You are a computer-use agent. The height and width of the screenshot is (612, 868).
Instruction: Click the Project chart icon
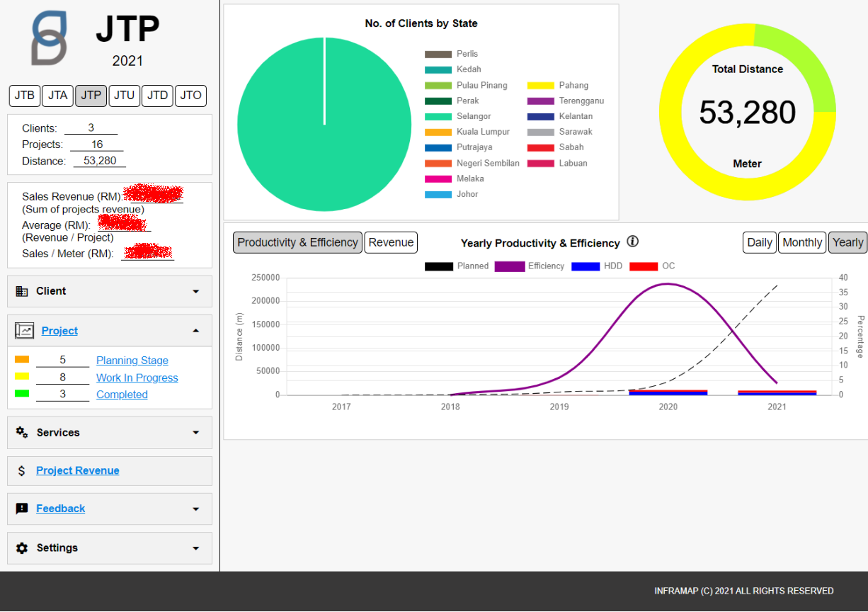coord(25,331)
